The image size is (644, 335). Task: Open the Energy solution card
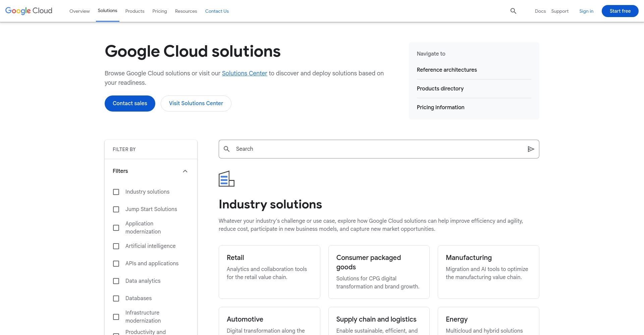488,321
